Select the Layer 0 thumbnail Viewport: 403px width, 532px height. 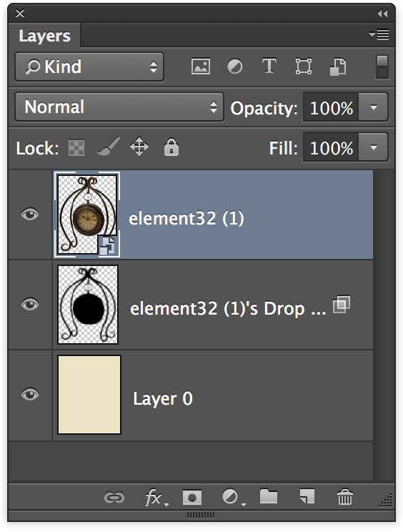(89, 395)
